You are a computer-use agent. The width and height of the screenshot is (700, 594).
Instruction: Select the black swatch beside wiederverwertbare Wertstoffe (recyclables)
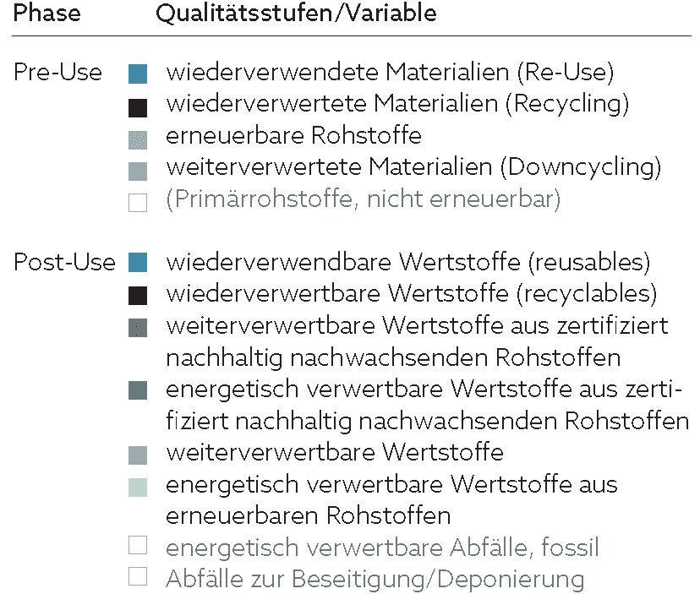click(138, 296)
